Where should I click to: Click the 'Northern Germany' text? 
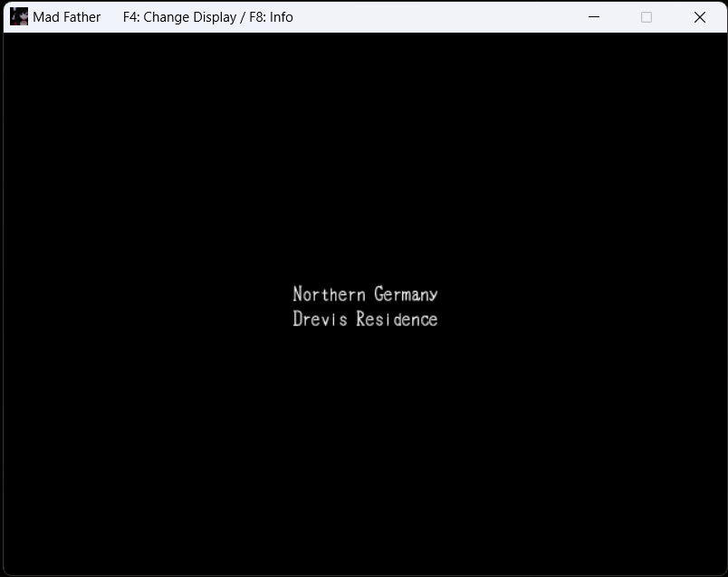tap(366, 294)
